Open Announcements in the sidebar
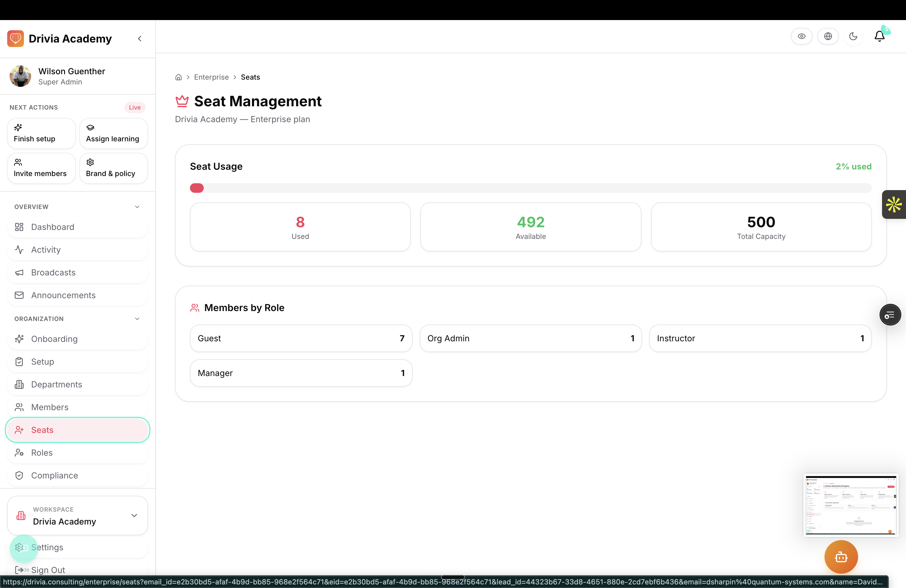The image size is (906, 588). pyautogui.click(x=78, y=295)
